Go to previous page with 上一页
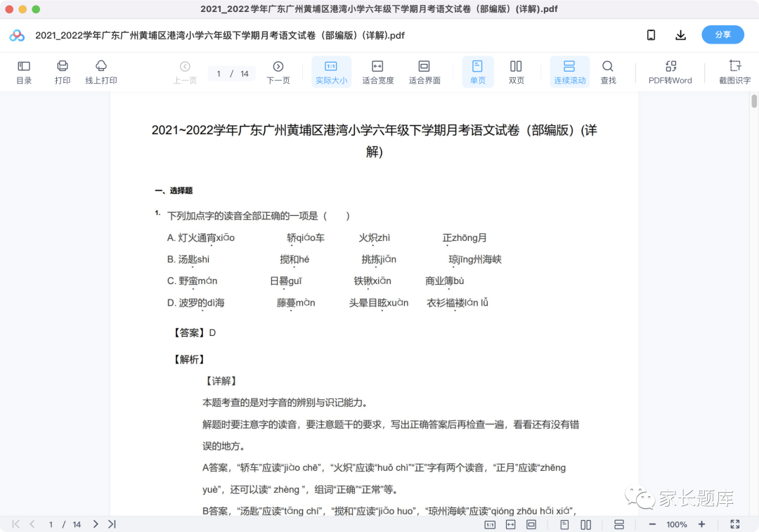Viewport: 759px width, 532px height. coord(185,72)
